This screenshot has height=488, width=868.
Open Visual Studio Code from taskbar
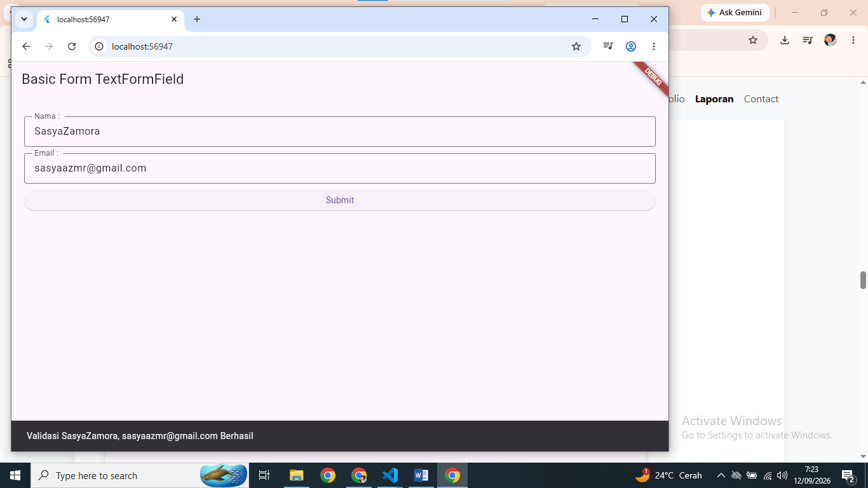tap(390, 475)
